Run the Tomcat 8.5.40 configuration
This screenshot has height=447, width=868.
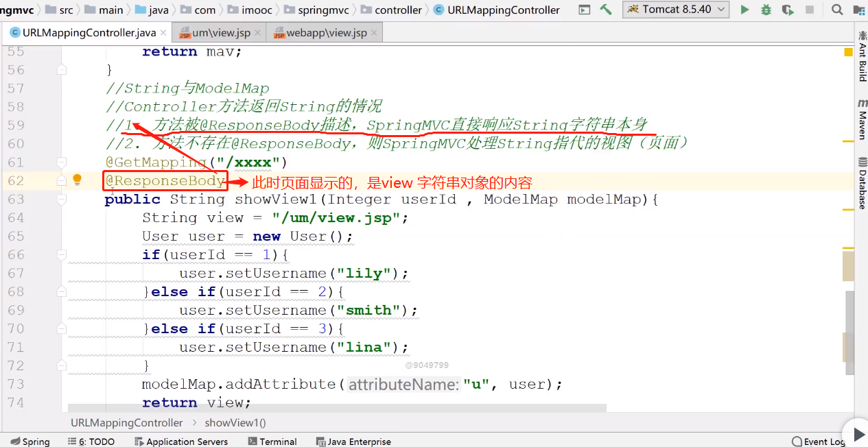[744, 10]
